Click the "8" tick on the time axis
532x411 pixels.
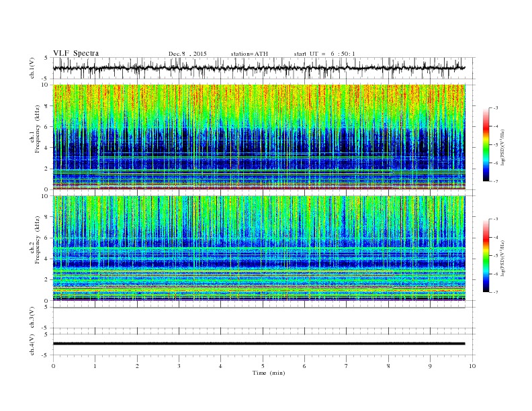pyautogui.click(x=388, y=366)
